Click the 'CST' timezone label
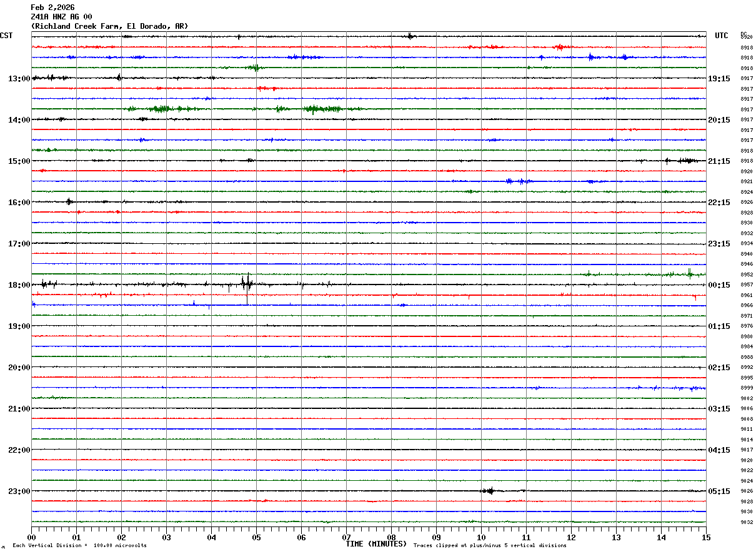Viewport: 756px width, 554px height. (x=6, y=36)
